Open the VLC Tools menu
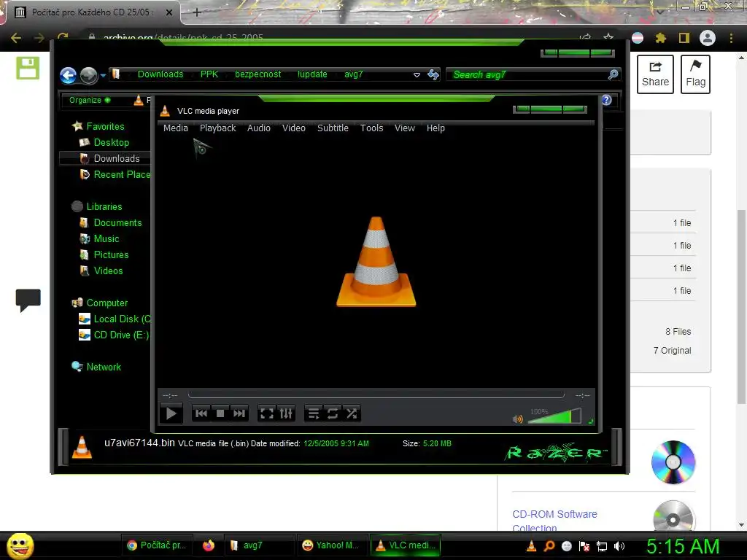 point(371,128)
